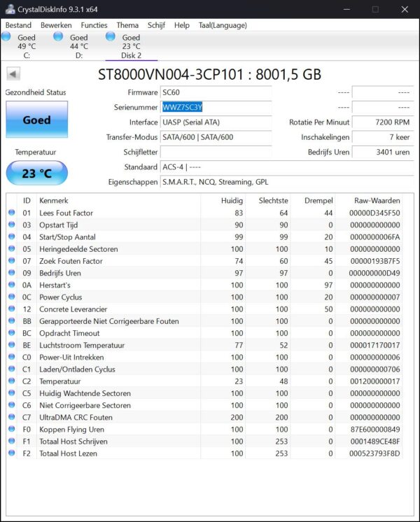
Task: Click the Firmware field SC60
Action: (x=216, y=92)
